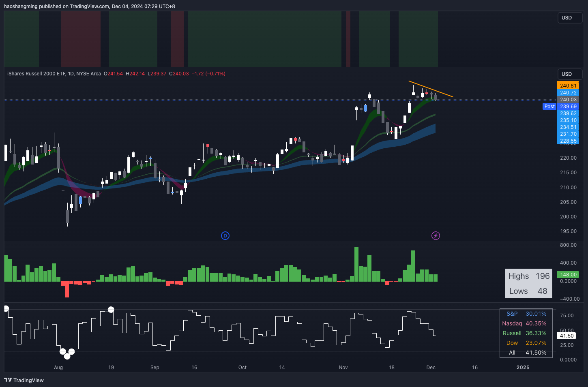Click the S&P 30.01% row
This screenshot has height=387, width=588.
(526, 314)
